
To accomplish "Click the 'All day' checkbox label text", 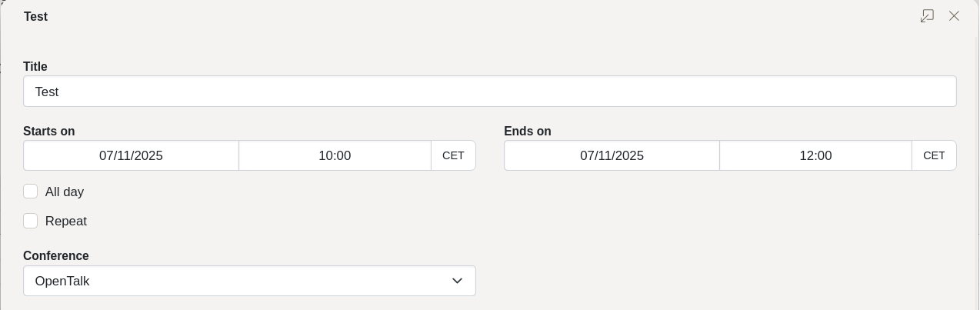I will (x=65, y=192).
